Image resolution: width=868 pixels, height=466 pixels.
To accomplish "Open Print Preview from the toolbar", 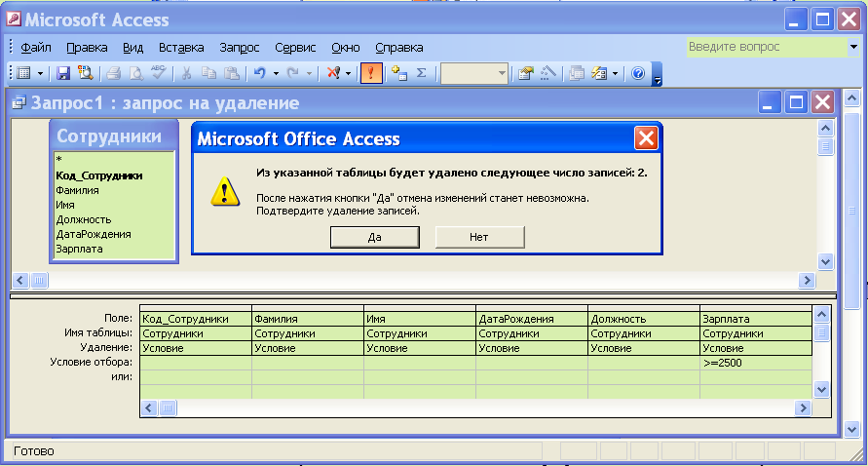I will [x=136, y=73].
